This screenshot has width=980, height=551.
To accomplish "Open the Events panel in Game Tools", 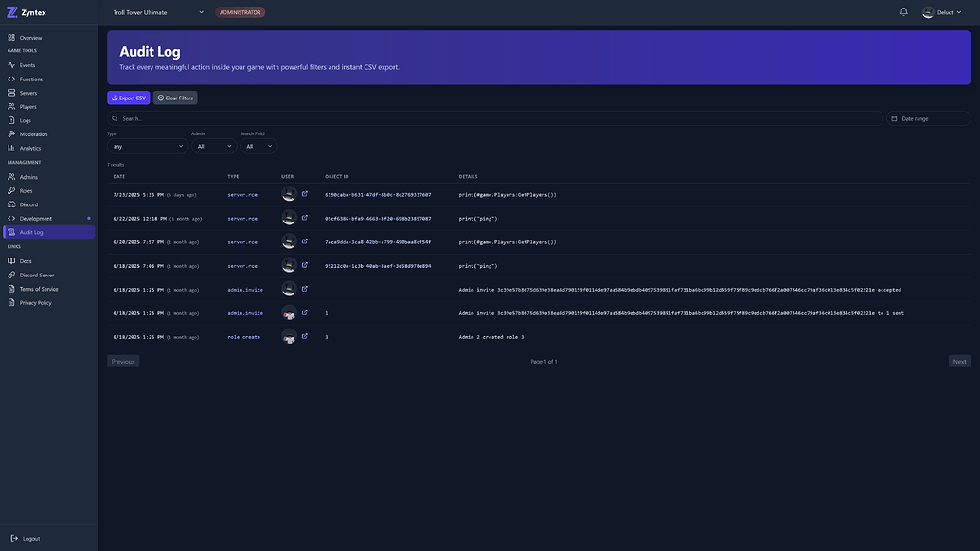I will pos(20,62).
